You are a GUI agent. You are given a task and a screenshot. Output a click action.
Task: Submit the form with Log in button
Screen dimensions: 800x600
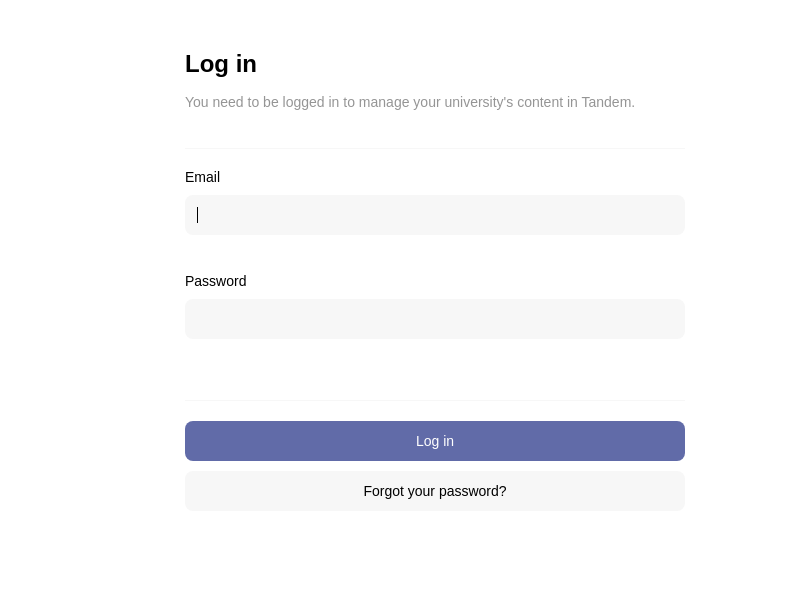pyautogui.click(x=435, y=441)
